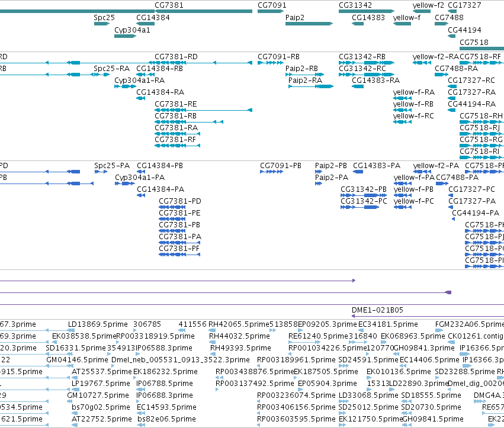This screenshot has height=428, width=504.
Task: Select the bs70g02.5prime EST label
Action: 101,407
